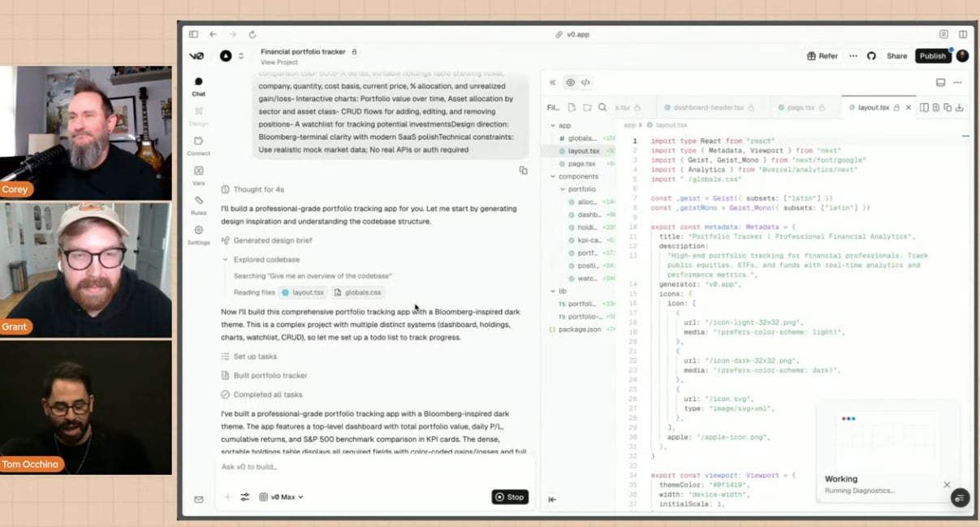Copy the prompt message
Screen dimensions: 980x527
tap(523, 171)
